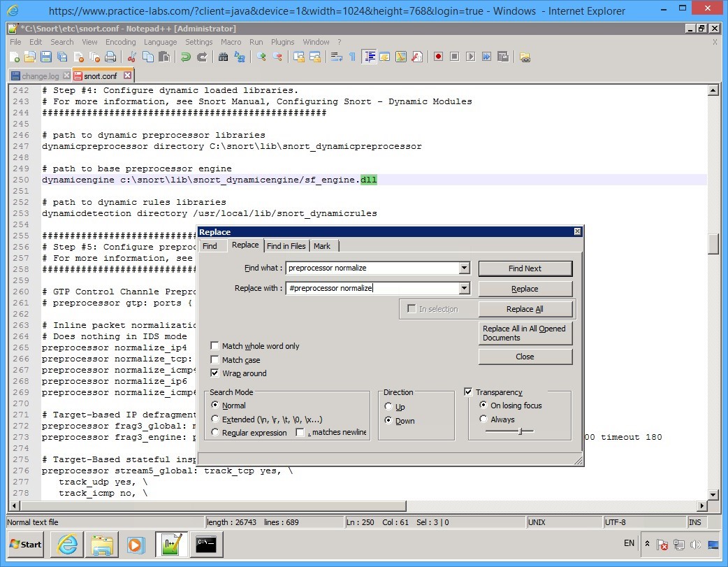Start macro recording with the record icon

coord(438,57)
